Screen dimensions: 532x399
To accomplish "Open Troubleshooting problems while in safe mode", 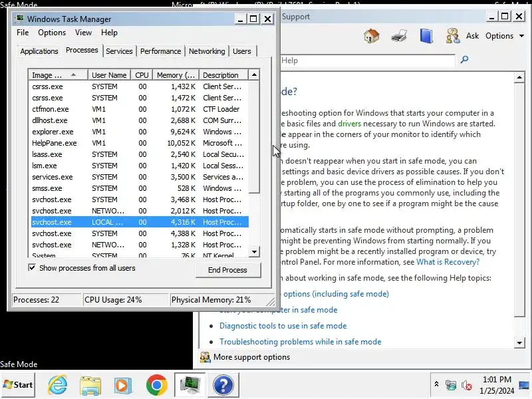I will [x=301, y=342].
